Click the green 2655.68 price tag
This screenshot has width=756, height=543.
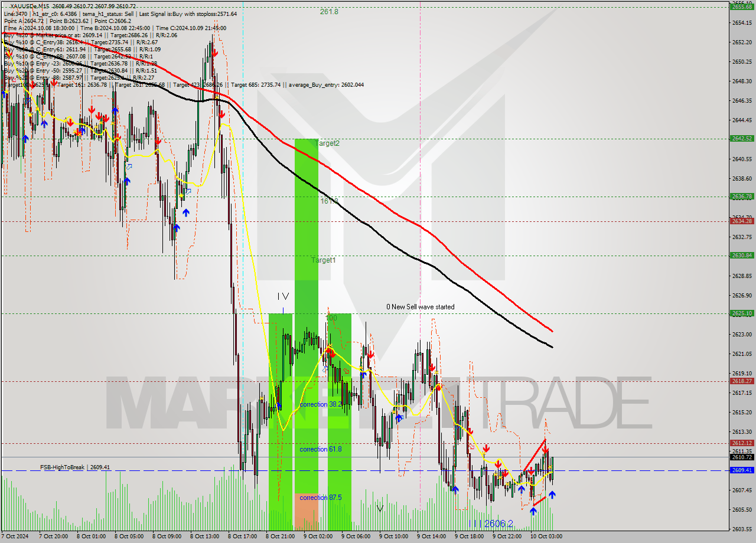[x=742, y=6]
